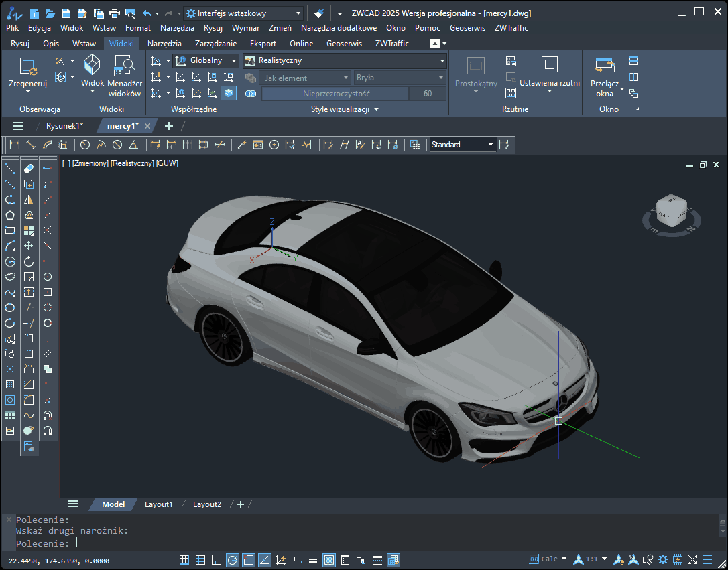
Task: Select the Eraser tool
Action: pos(29,168)
